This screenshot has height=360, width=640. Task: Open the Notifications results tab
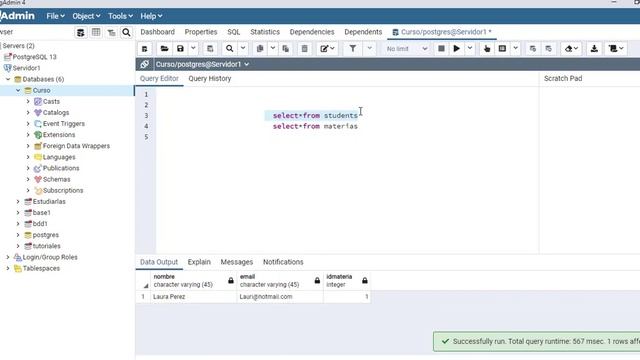coord(283,262)
